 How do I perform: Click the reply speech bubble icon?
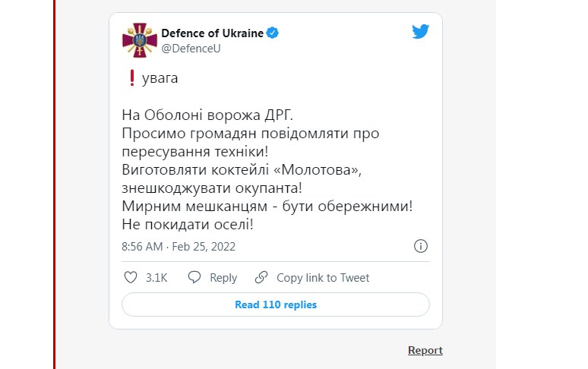click(194, 277)
